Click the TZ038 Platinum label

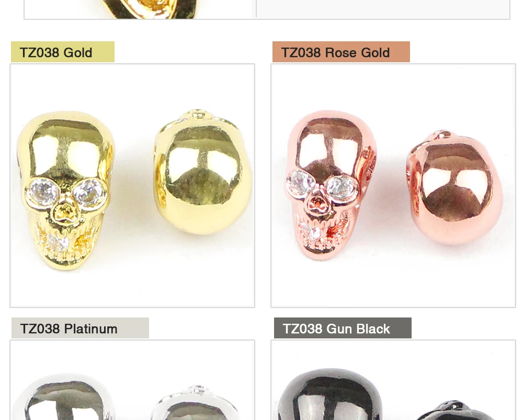(80, 328)
